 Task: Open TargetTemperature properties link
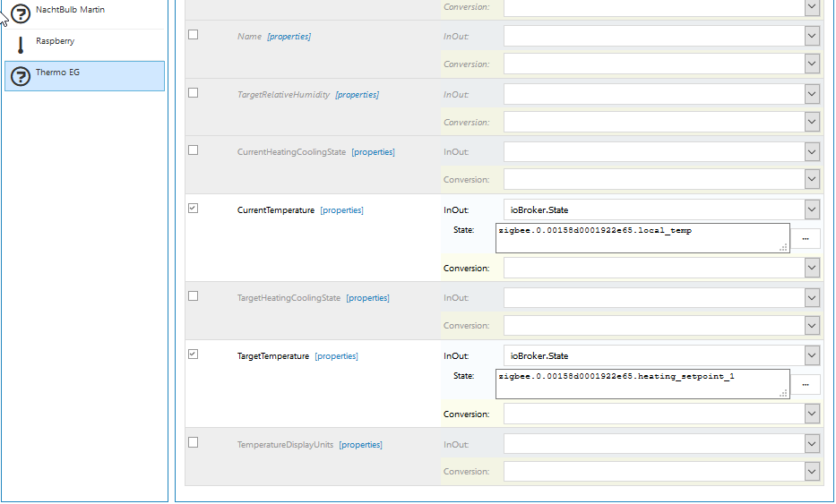click(336, 356)
